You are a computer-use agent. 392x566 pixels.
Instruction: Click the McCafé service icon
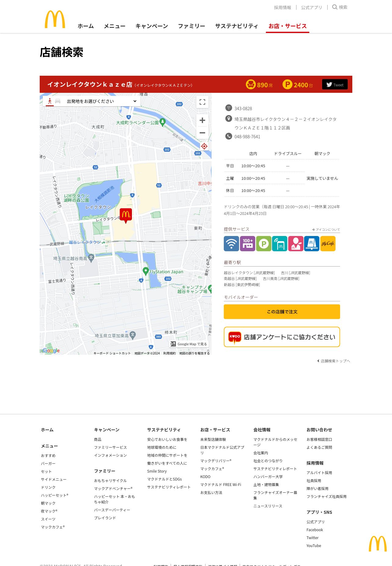tap(328, 244)
